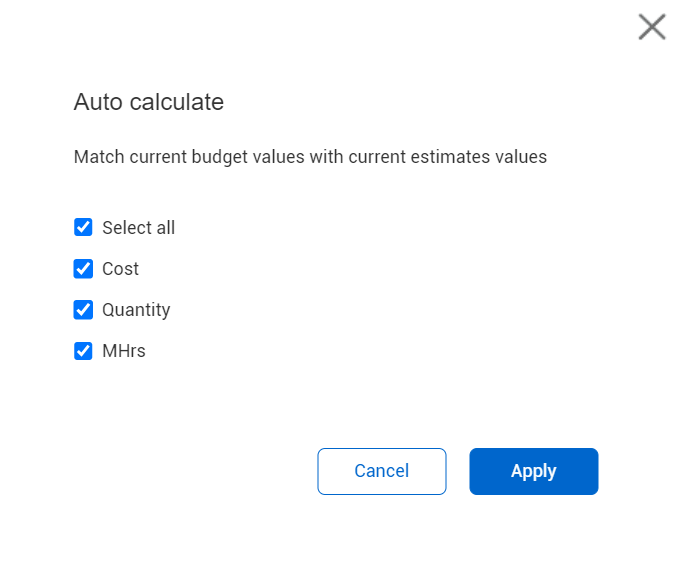Screen dimensions: 673x569
Task: Apply the auto calculate settings
Action: click(x=533, y=471)
